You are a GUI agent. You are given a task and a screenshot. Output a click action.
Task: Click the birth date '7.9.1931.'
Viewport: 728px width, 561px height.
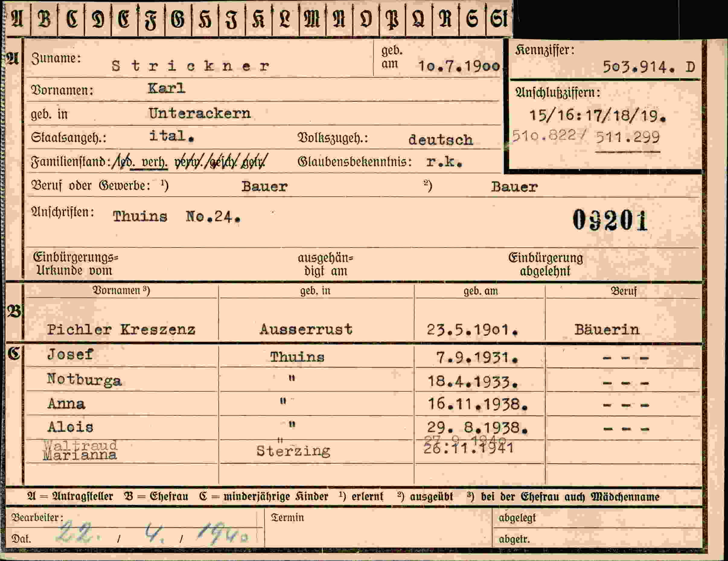(477, 358)
